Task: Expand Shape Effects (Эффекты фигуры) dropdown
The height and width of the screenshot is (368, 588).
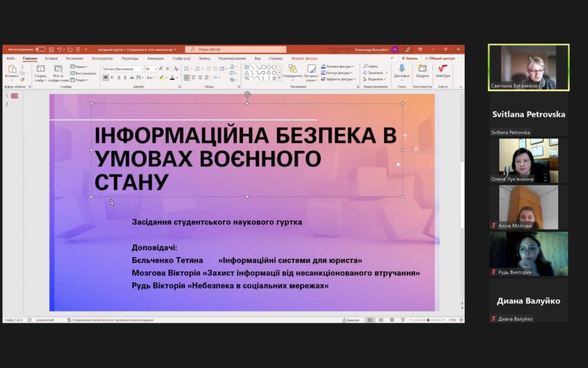Action: tap(338, 79)
